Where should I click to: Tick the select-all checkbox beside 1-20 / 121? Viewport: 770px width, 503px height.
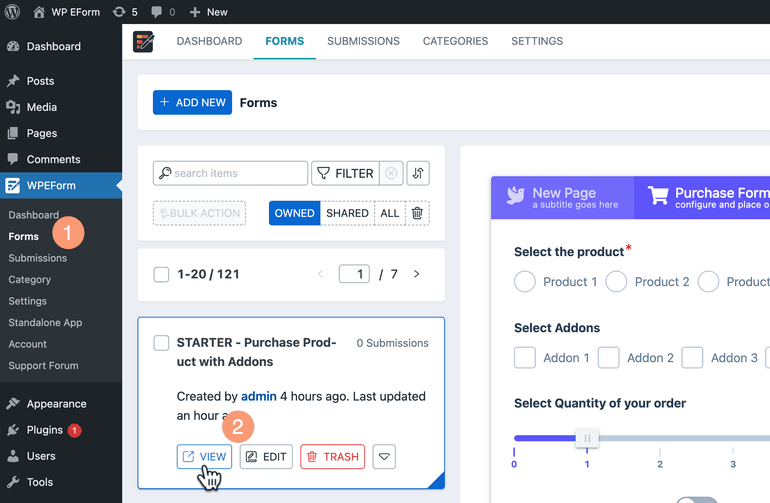pos(161,274)
